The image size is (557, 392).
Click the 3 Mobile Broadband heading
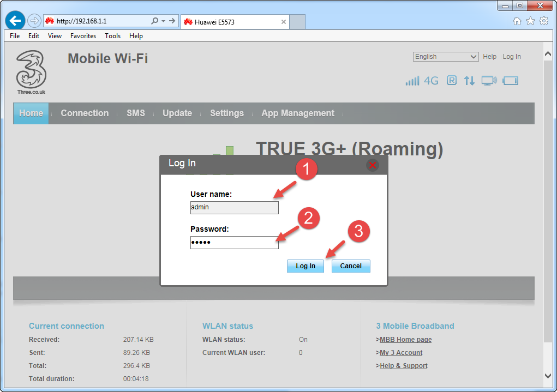415,326
